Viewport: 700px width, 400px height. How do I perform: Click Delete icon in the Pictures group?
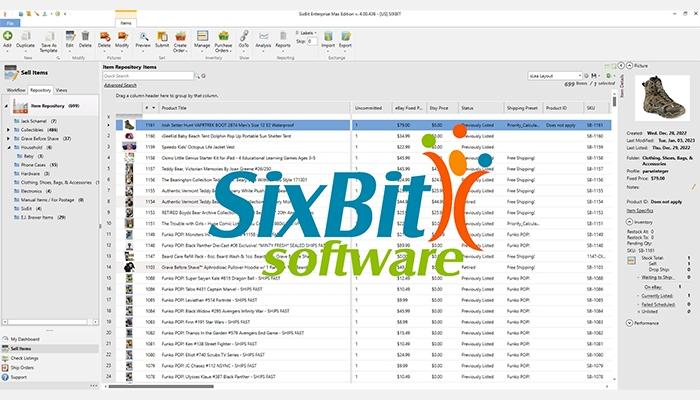click(104, 36)
